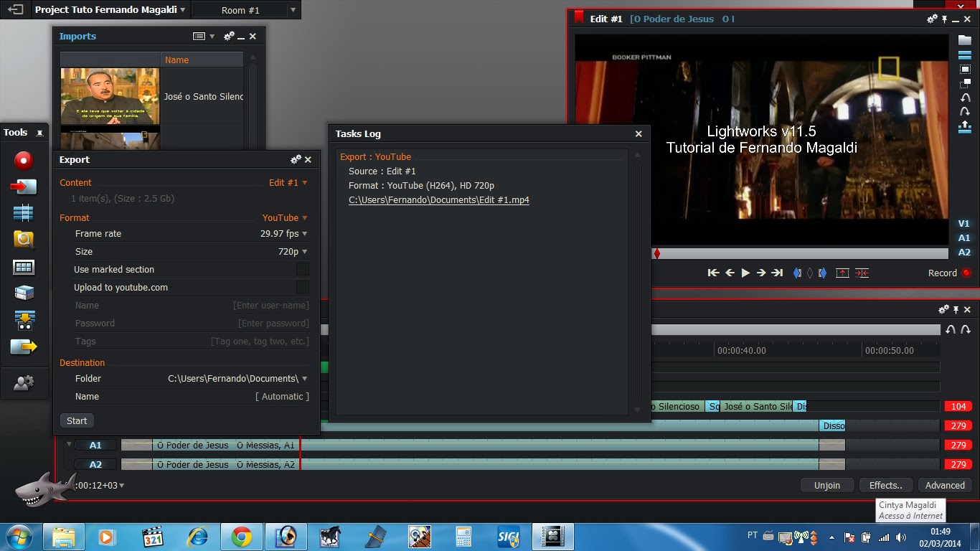The image size is (980, 551).
Task: Click the Tasks Log vertical scrollbar
Action: pyautogui.click(x=637, y=282)
